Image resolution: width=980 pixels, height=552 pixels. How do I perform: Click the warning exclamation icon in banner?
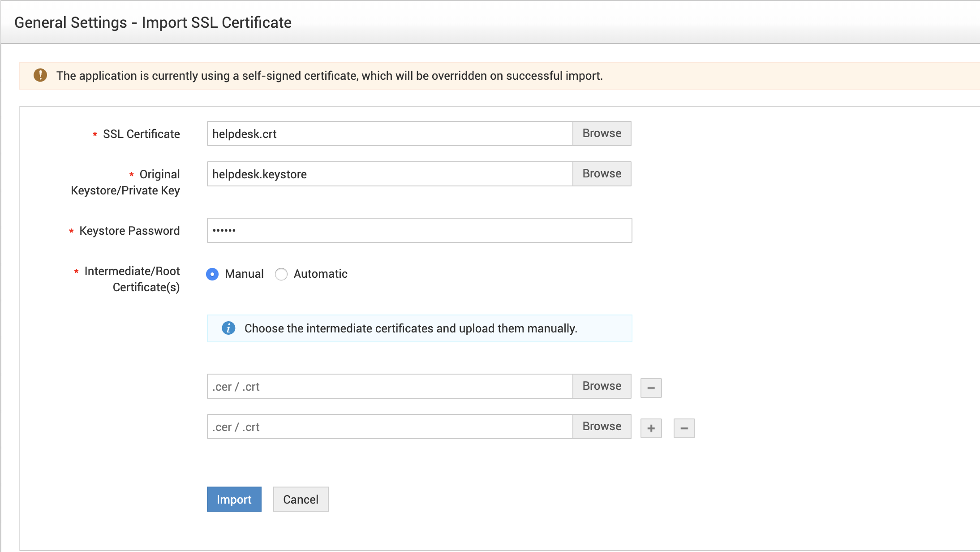pos(40,75)
